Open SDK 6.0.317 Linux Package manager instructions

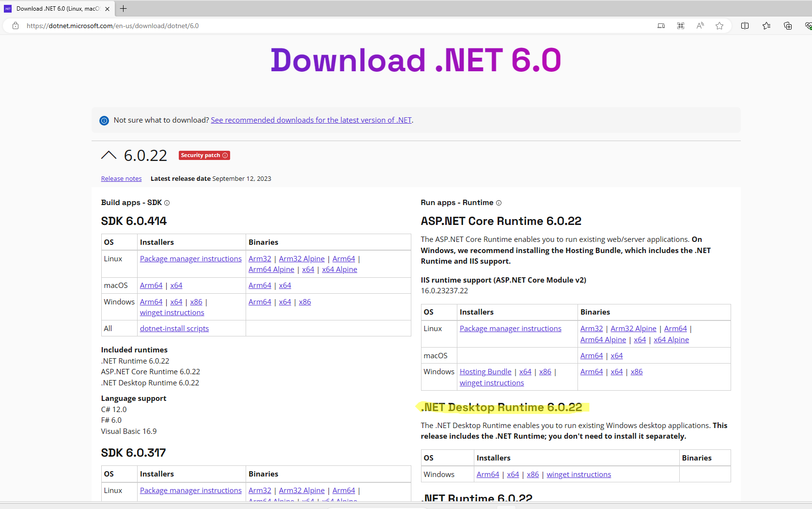click(x=190, y=491)
